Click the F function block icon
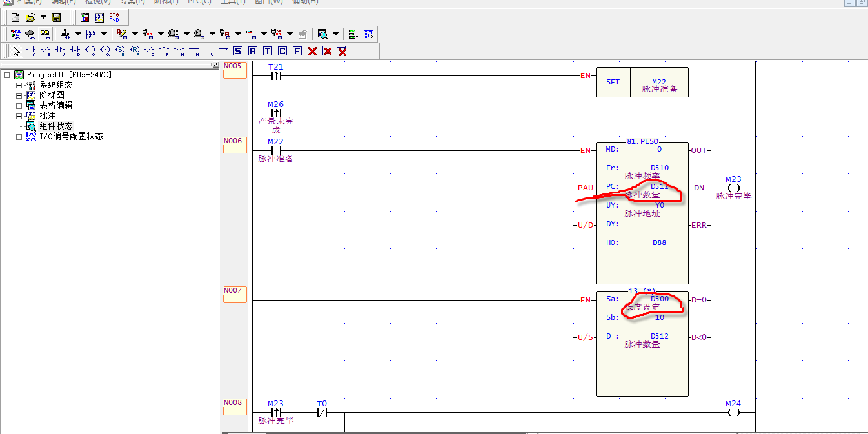 pyautogui.click(x=297, y=51)
